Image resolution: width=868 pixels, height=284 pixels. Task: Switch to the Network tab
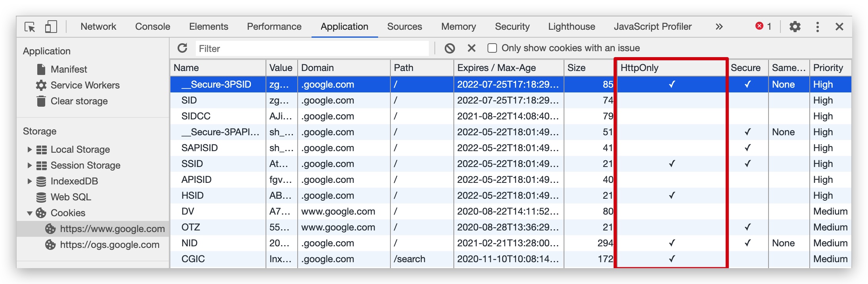coord(98,27)
